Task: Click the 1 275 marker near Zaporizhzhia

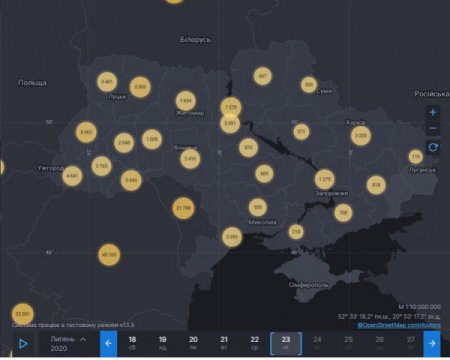Action: tap(324, 179)
